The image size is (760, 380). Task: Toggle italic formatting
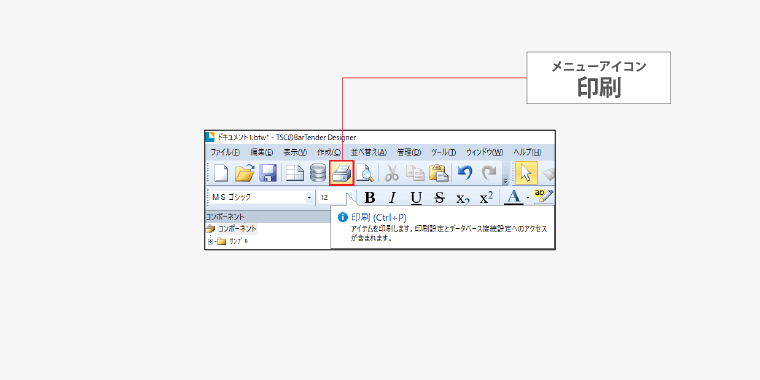pyautogui.click(x=393, y=198)
